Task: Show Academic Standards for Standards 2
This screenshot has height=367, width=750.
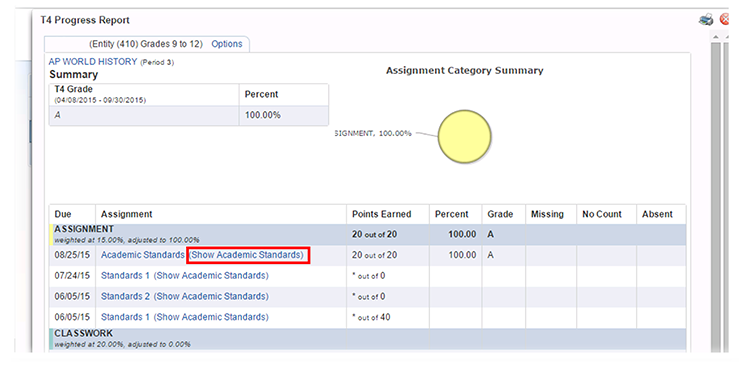Action: 211,297
